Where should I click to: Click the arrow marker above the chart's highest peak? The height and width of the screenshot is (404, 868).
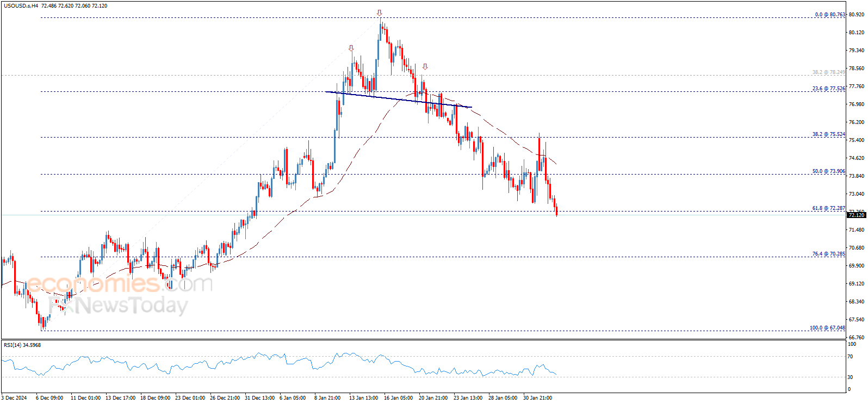coord(380,13)
